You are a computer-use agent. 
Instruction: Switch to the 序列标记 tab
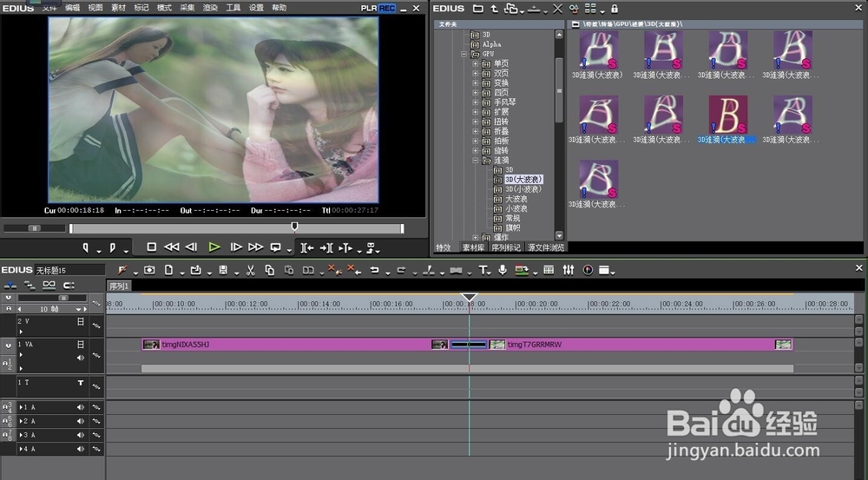[x=506, y=247]
